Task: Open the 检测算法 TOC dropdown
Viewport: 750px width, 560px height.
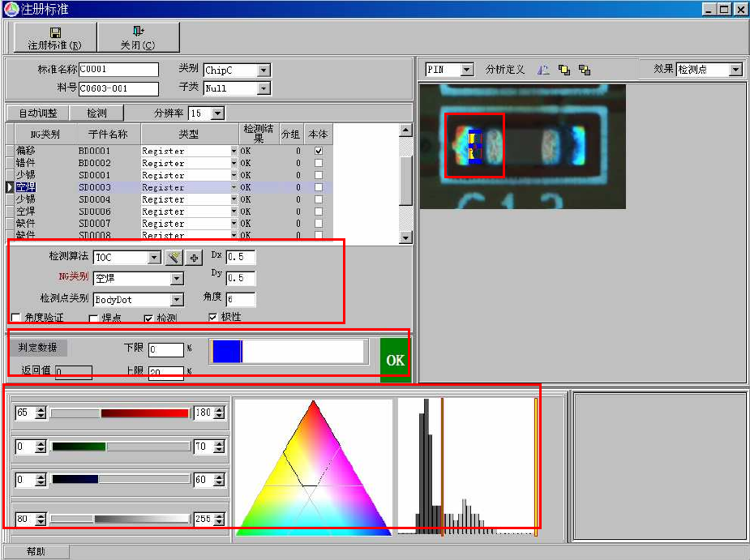Action: click(x=153, y=257)
